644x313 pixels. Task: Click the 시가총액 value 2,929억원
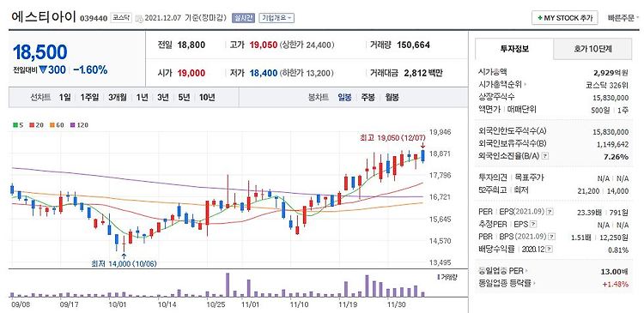pos(611,73)
